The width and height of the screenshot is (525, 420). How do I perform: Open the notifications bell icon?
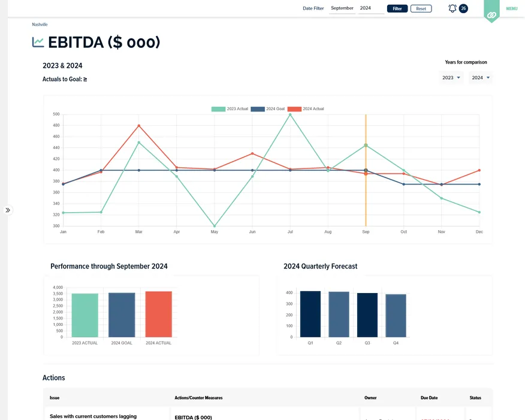[452, 8]
